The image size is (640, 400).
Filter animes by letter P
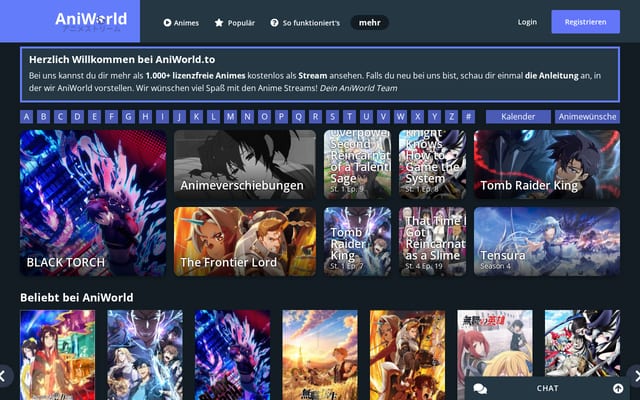coord(281,117)
